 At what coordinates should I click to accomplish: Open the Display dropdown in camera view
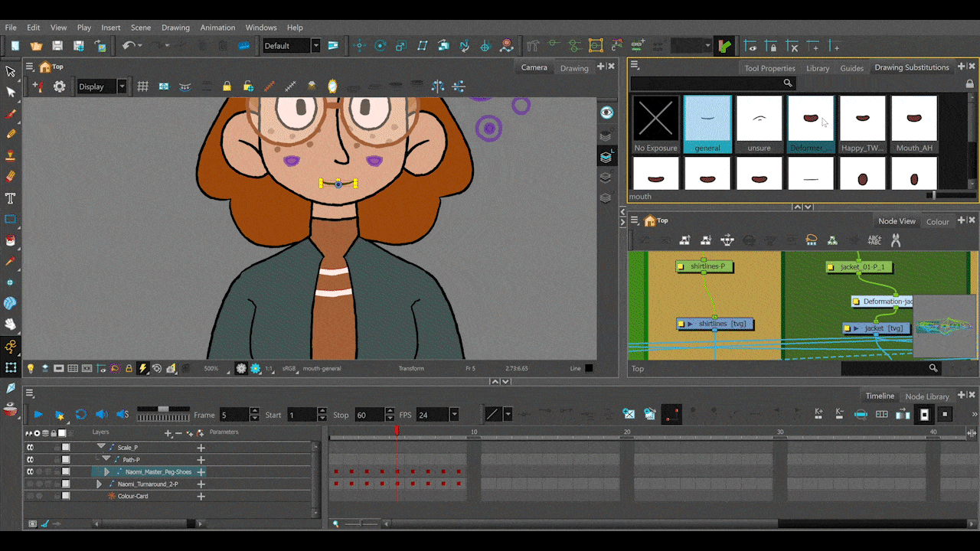[x=122, y=86]
